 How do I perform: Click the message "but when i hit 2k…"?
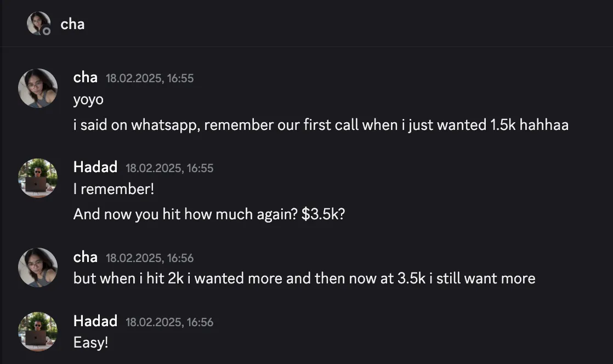click(x=304, y=278)
